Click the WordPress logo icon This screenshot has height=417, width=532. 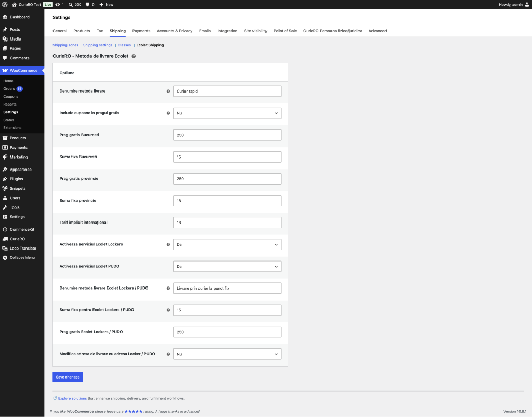click(x=5, y=4)
